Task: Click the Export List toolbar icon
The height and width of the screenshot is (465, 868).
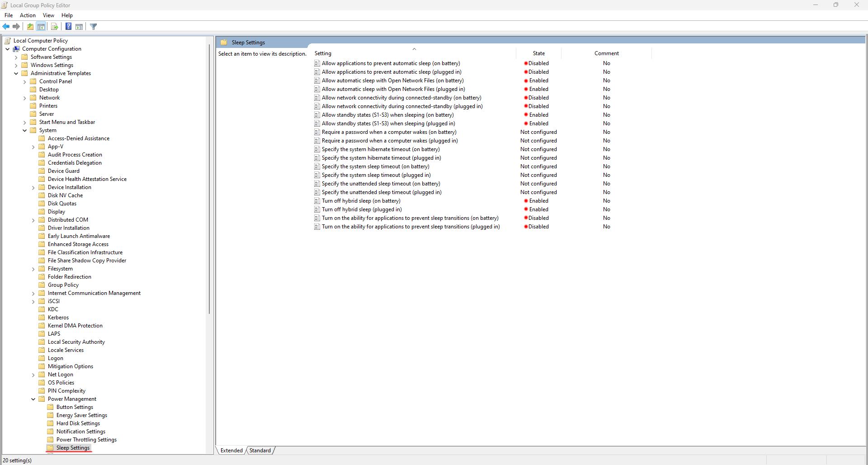Action: click(x=55, y=27)
